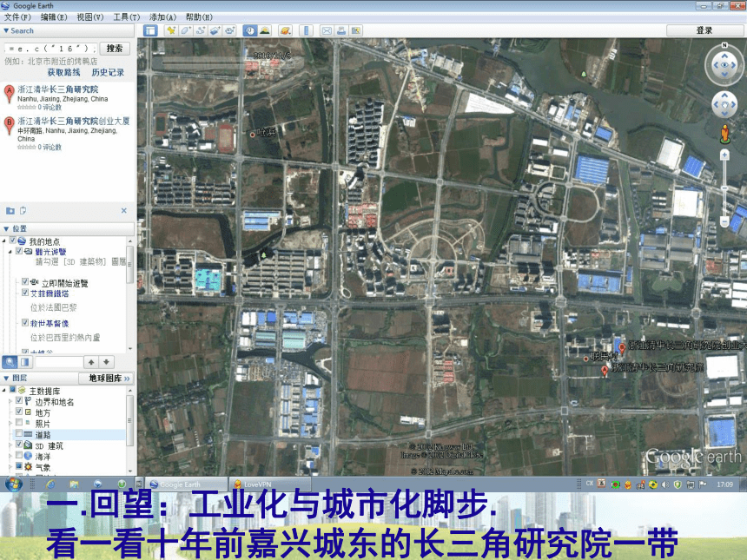Image resolution: width=747 pixels, height=560 pixels.
Task: Uncheck the 地方 layer checkbox
Action: [x=19, y=412]
